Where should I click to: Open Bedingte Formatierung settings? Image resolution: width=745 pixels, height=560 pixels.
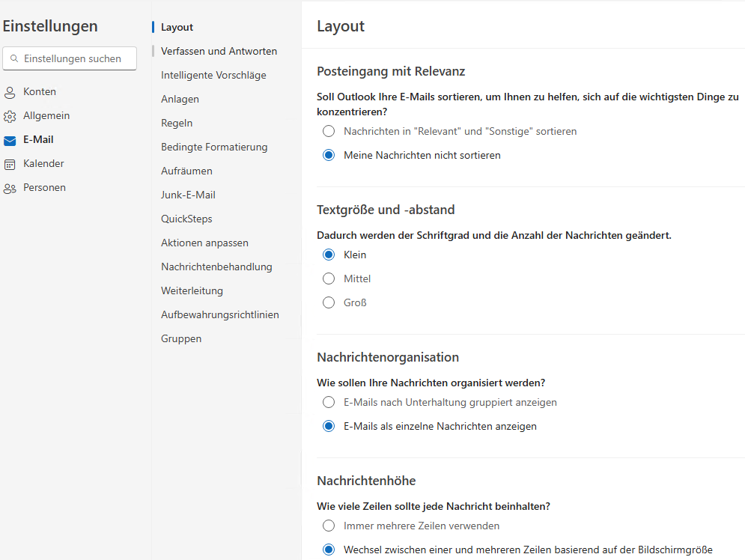tap(215, 147)
